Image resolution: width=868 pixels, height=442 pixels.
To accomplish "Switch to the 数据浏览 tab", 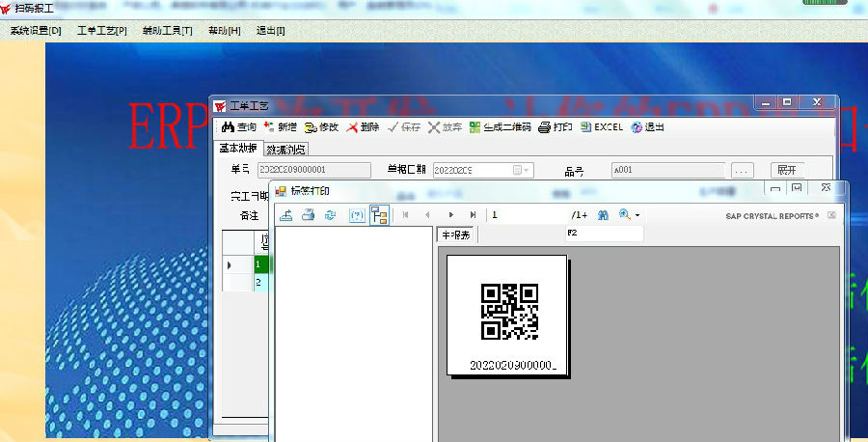I will (285, 150).
